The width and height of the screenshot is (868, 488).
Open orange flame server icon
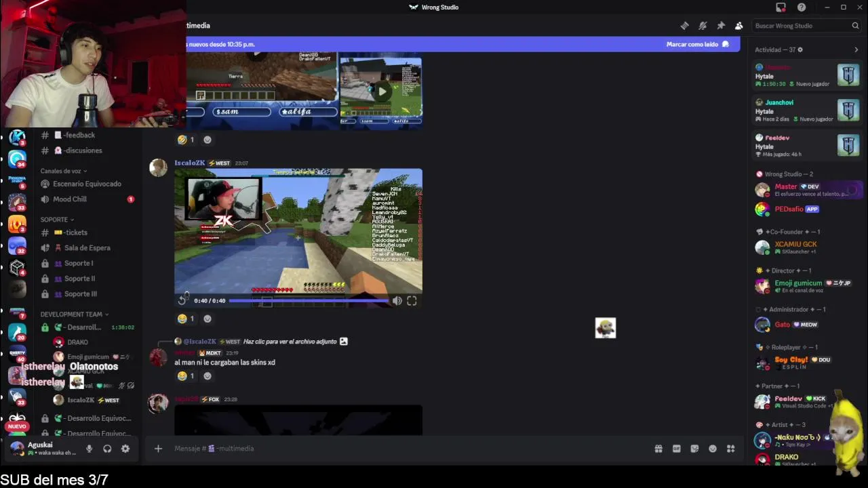[x=17, y=224]
